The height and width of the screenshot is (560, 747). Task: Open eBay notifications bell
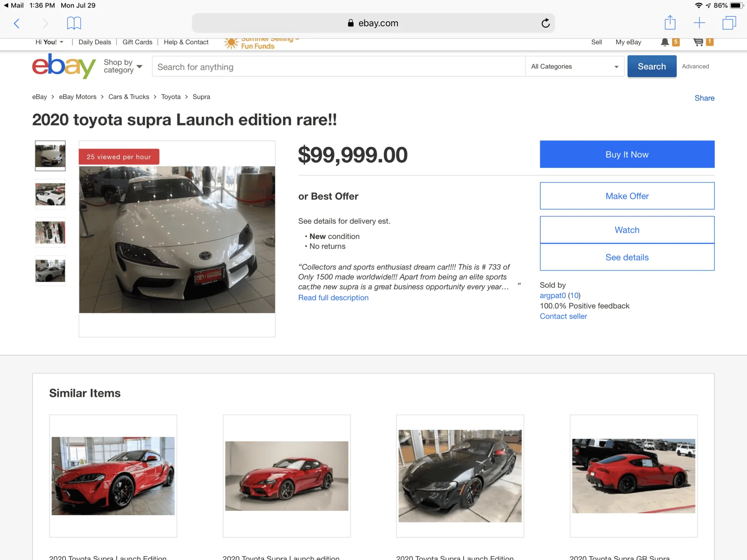(665, 42)
